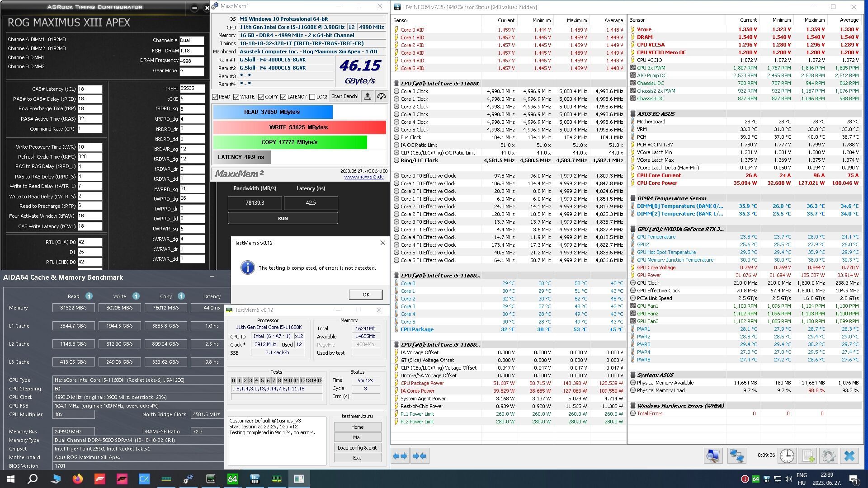The width and height of the screenshot is (868, 488).
Task: Click the ENG HU language indicator
Action: (x=802, y=479)
